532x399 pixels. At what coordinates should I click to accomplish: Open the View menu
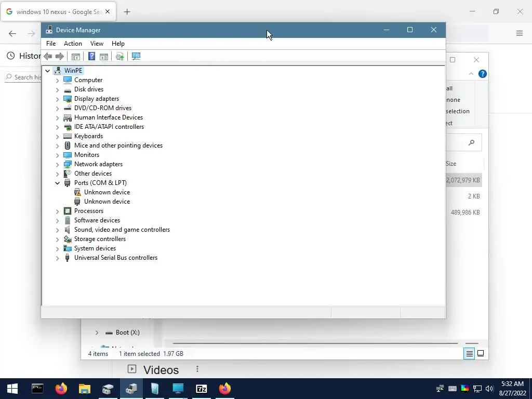97,44
